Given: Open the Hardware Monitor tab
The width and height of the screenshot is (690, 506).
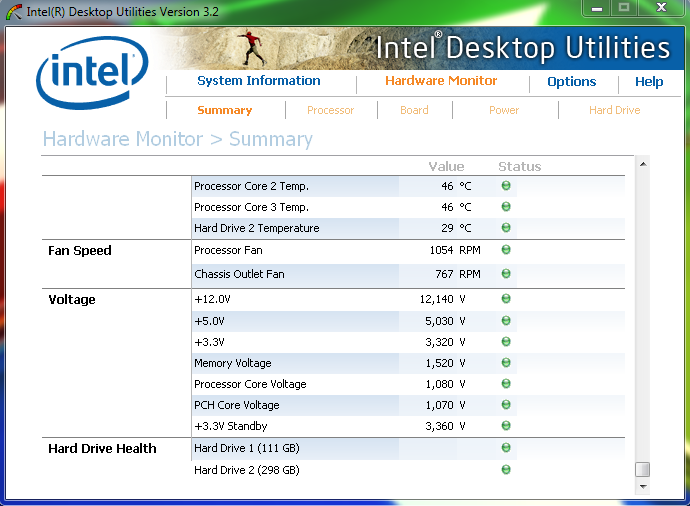Looking at the screenshot, I should [441, 81].
